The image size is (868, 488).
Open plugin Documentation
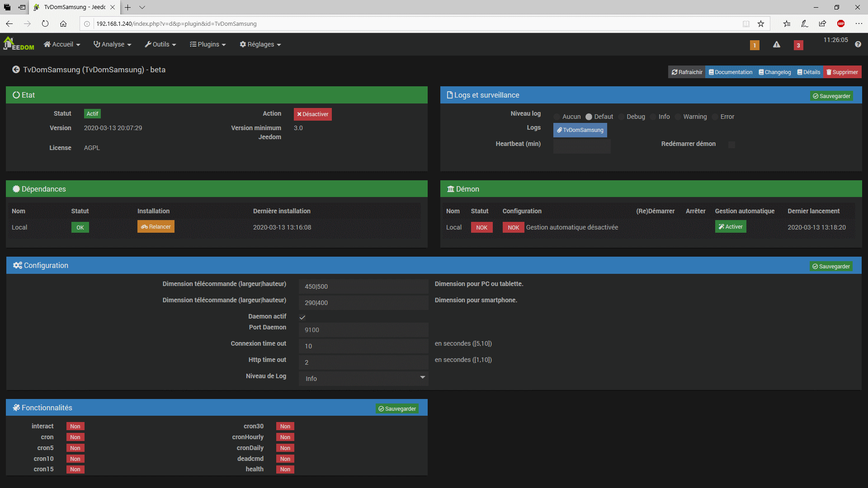[x=730, y=72]
